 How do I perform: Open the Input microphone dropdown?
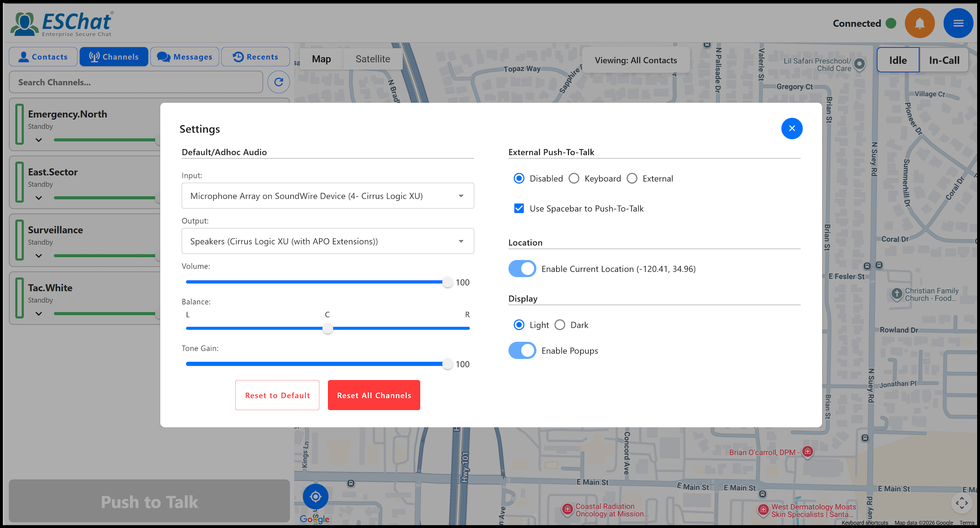tap(327, 196)
